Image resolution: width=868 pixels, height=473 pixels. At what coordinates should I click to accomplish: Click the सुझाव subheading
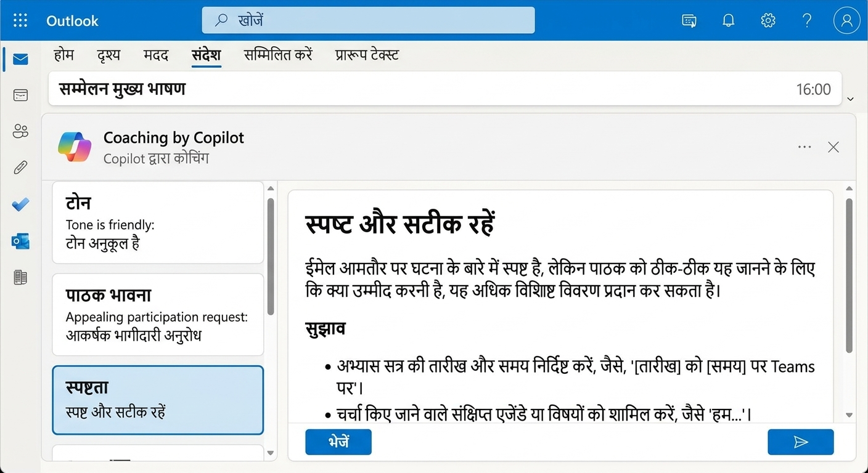(325, 329)
